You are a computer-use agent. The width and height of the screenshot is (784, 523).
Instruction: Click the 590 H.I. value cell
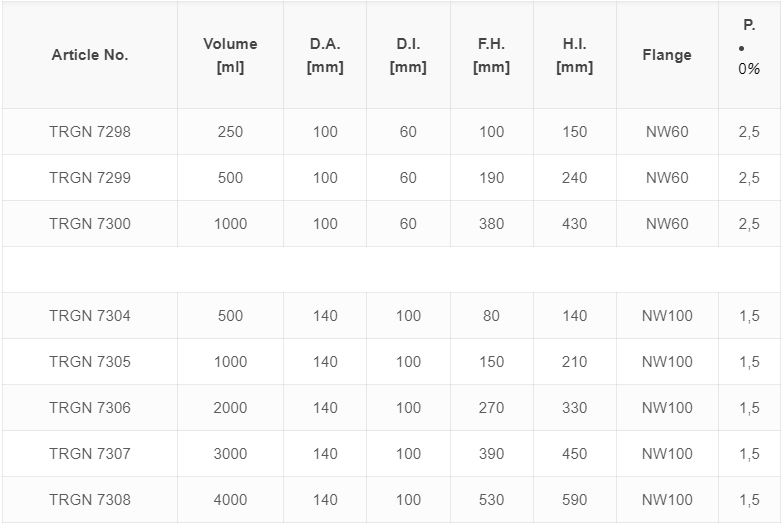pyautogui.click(x=574, y=500)
